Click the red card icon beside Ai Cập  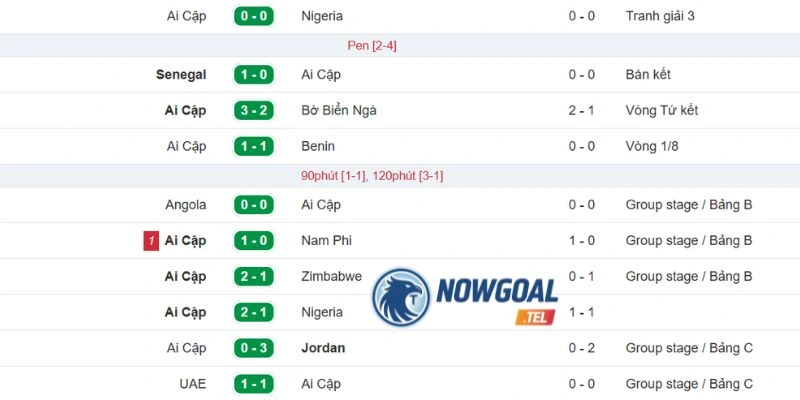click(x=151, y=241)
